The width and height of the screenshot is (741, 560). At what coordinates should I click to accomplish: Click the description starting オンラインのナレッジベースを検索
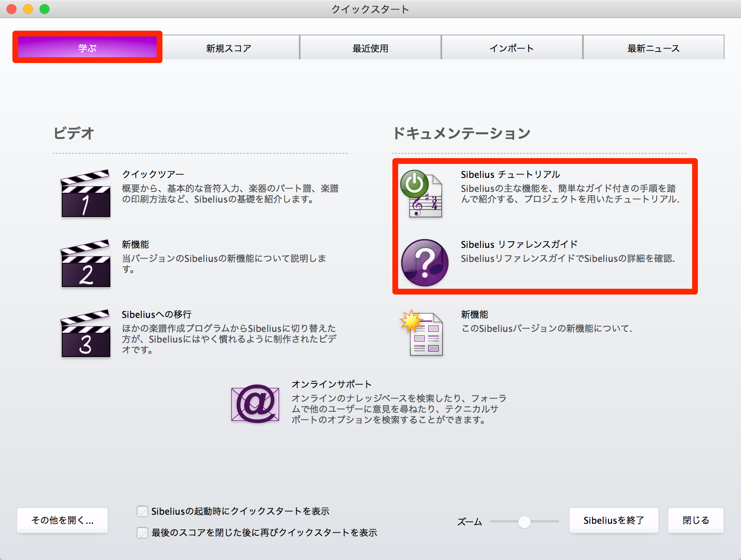point(399,409)
